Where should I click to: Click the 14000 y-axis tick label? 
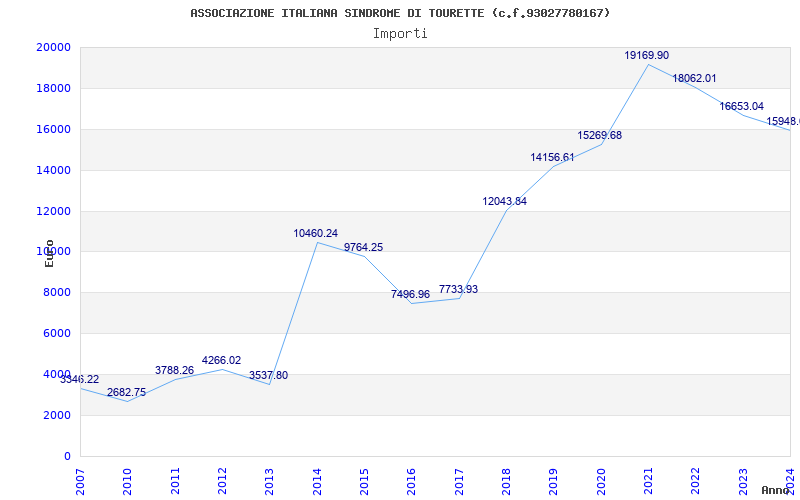(x=53, y=170)
